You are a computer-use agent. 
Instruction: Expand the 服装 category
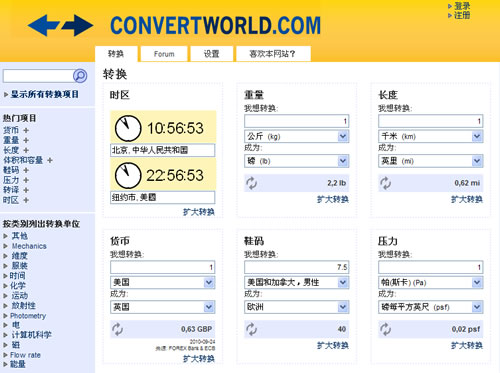(20, 266)
